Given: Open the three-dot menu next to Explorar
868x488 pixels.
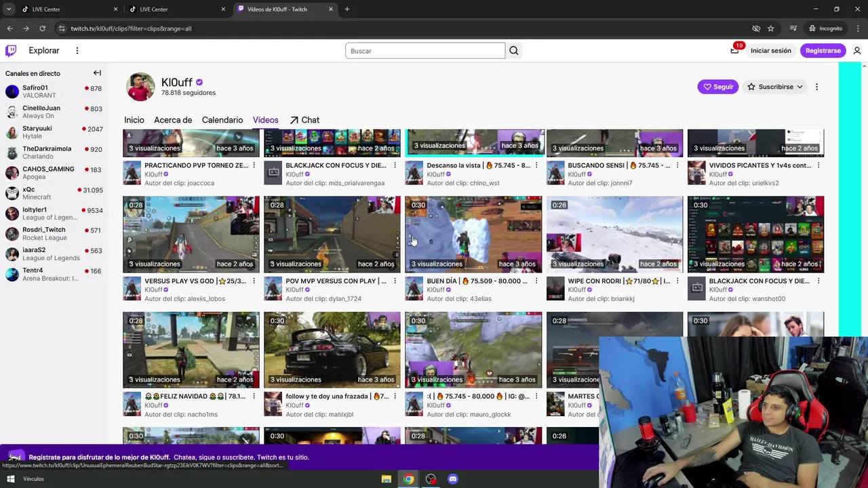Looking at the screenshot, I should pos(77,51).
